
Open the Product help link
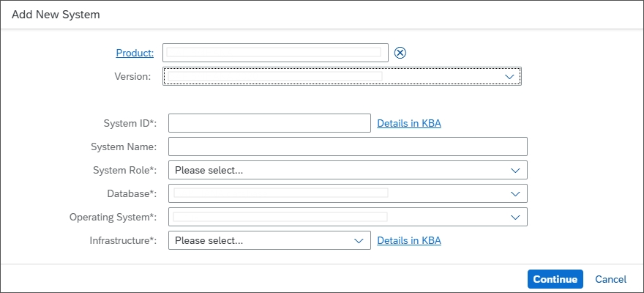(135, 53)
